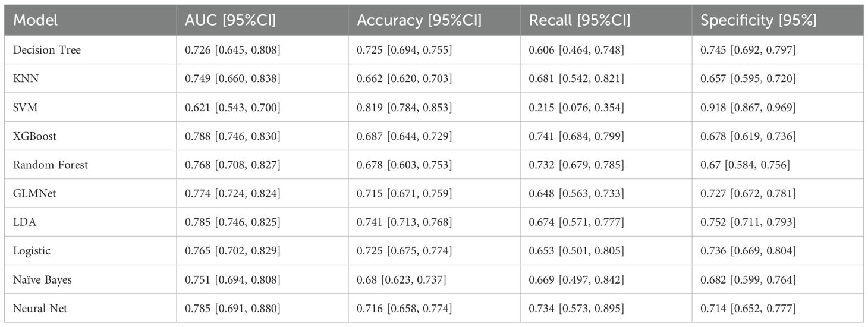868x327 pixels.
Task: Click the LDA row label
Action: pos(23,222)
